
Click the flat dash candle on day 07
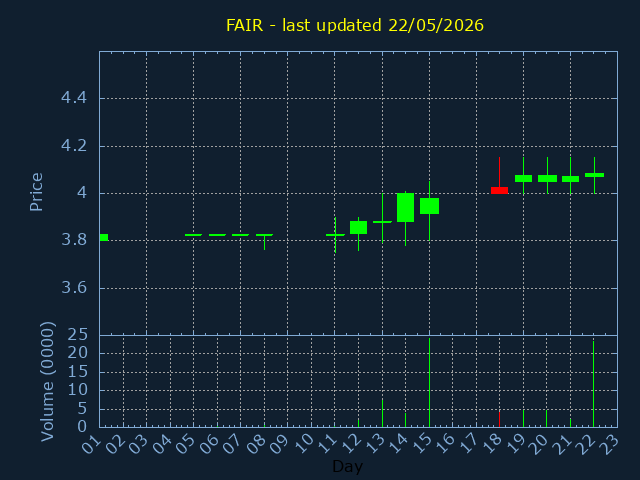(x=240, y=235)
